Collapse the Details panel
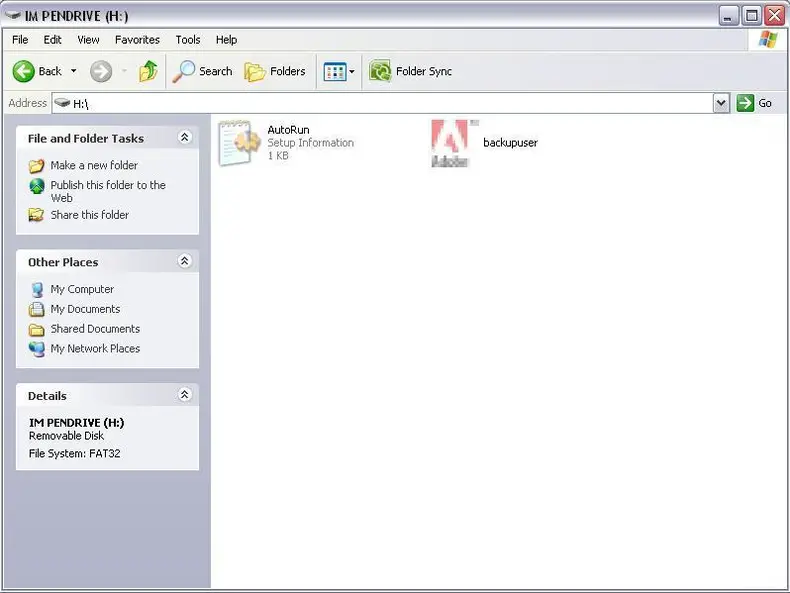Viewport: 790px width, 593px height. pyautogui.click(x=184, y=394)
